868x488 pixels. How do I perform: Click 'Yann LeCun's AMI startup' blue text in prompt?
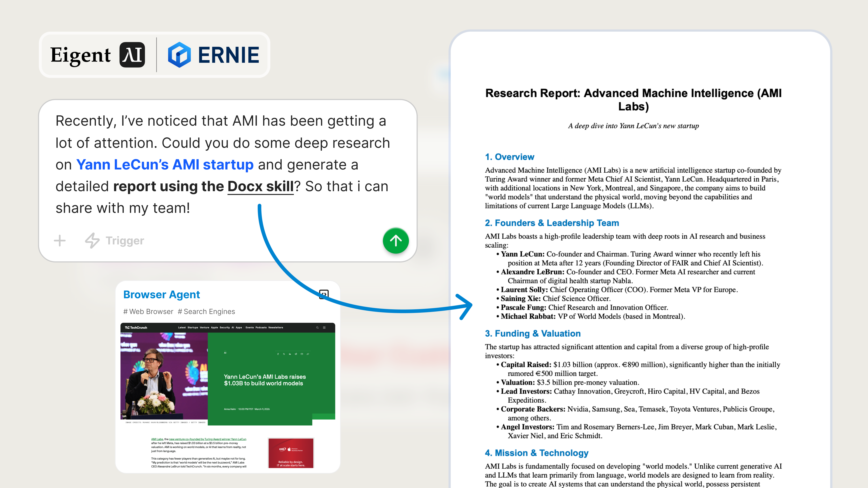[x=165, y=165]
